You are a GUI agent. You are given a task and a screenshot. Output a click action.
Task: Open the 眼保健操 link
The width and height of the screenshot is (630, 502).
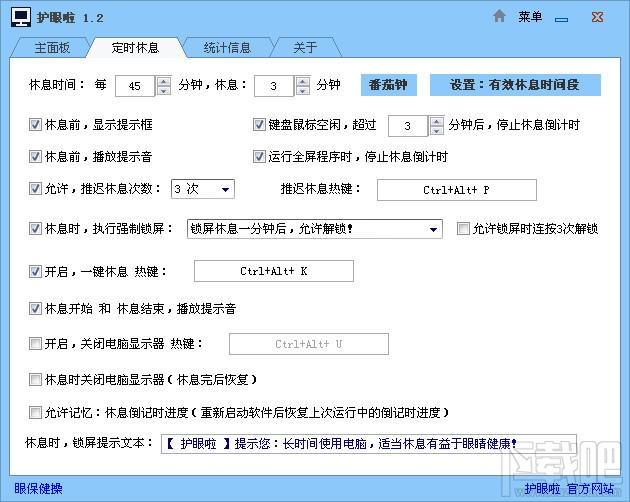(x=38, y=488)
